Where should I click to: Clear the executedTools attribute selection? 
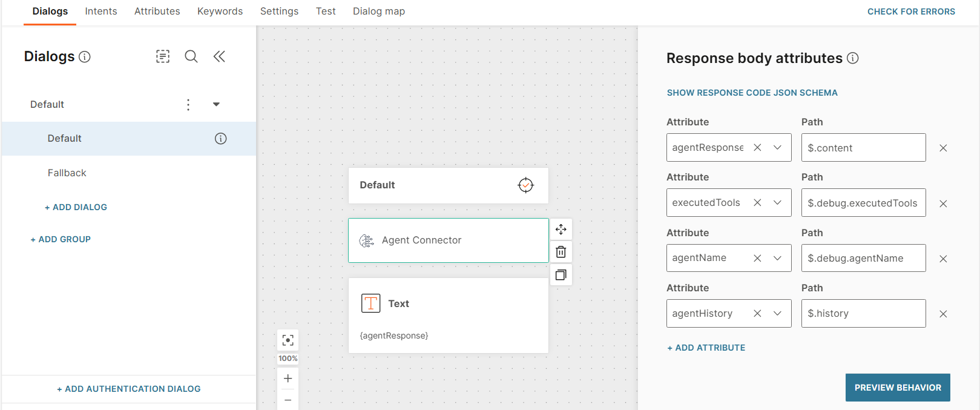point(757,203)
